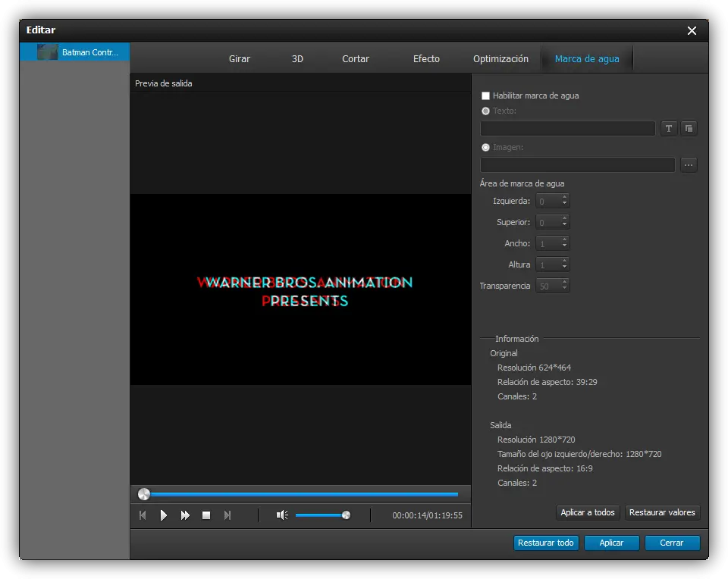
Task: Skip to next frame button
Action: pos(227,515)
